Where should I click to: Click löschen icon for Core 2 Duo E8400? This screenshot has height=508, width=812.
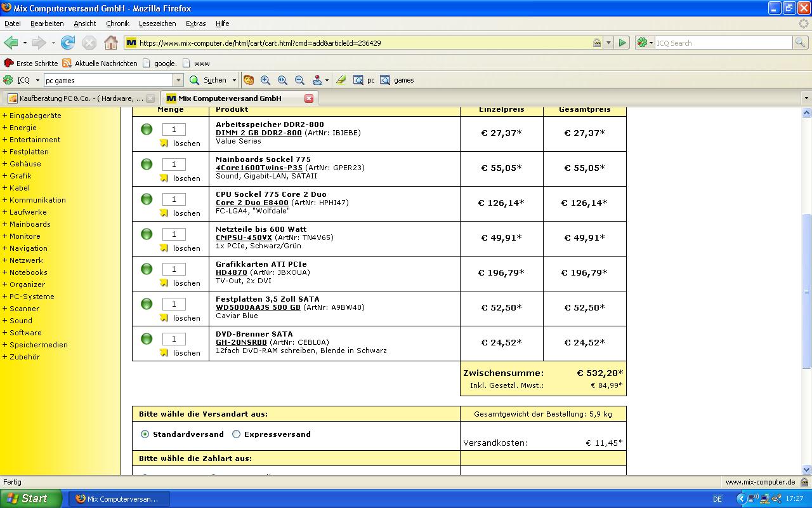pos(164,213)
